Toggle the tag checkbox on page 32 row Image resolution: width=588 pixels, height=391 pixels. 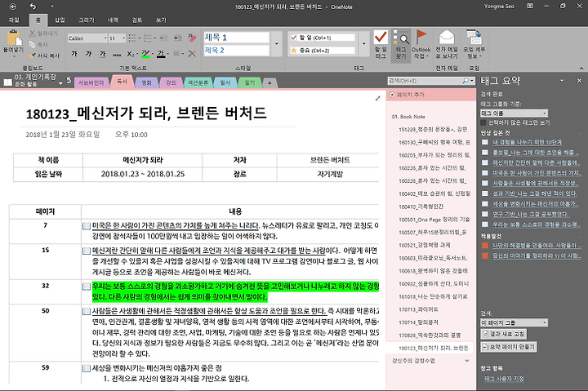click(x=87, y=287)
